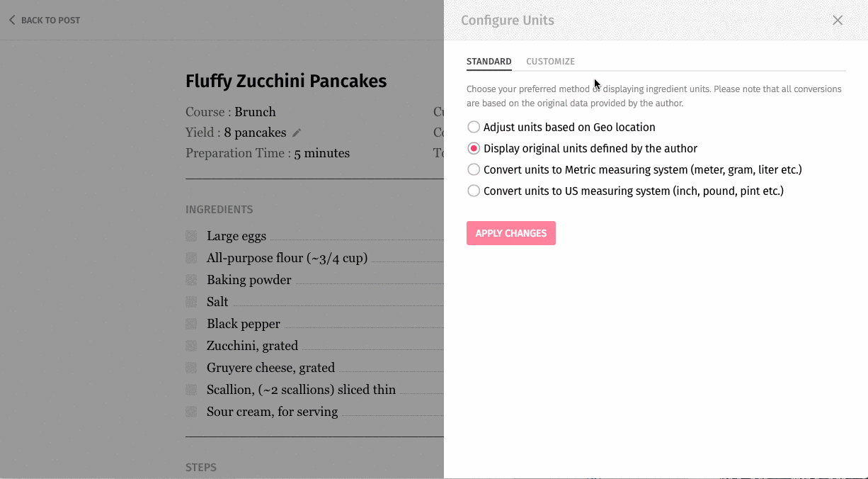Check off the Large eggs ingredient
Screen dimensions: 868x479
click(191, 236)
